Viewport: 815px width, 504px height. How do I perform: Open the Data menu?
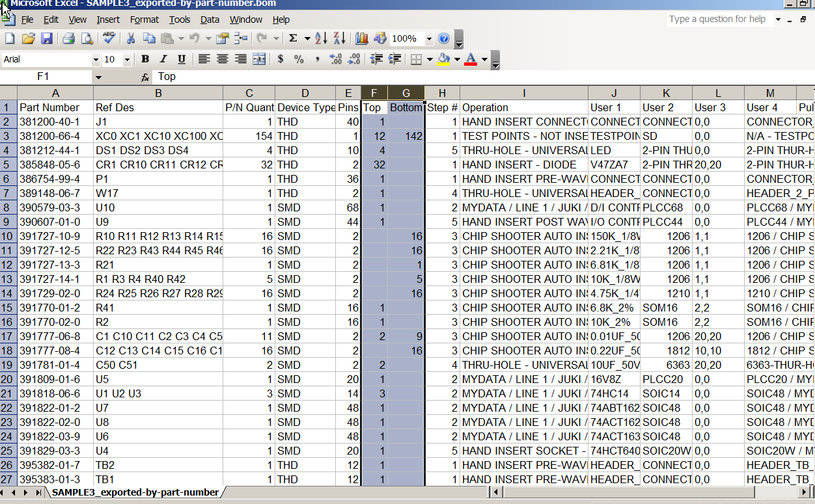pyautogui.click(x=210, y=20)
